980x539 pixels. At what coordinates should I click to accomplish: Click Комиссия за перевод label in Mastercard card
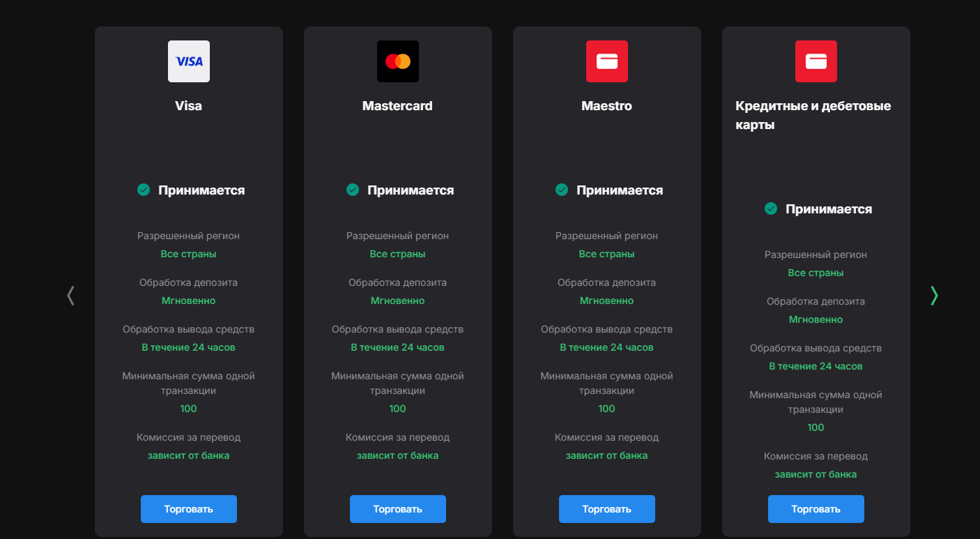click(398, 437)
